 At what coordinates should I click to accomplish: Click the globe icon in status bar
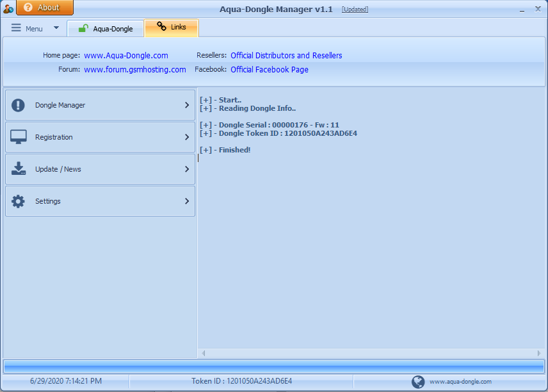pos(418,382)
